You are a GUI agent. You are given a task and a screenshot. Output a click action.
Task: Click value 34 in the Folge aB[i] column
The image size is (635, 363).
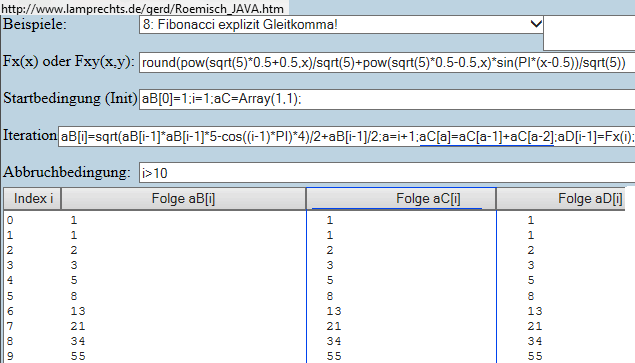(x=78, y=341)
